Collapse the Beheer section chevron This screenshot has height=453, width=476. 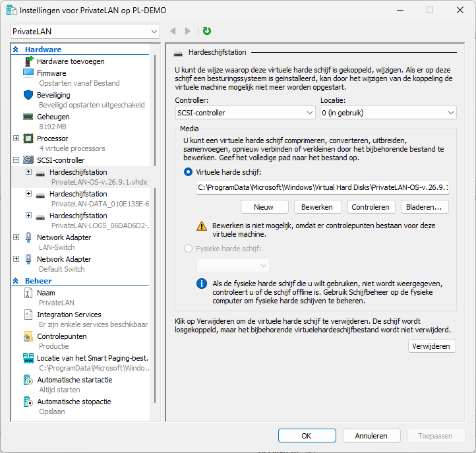[16, 281]
